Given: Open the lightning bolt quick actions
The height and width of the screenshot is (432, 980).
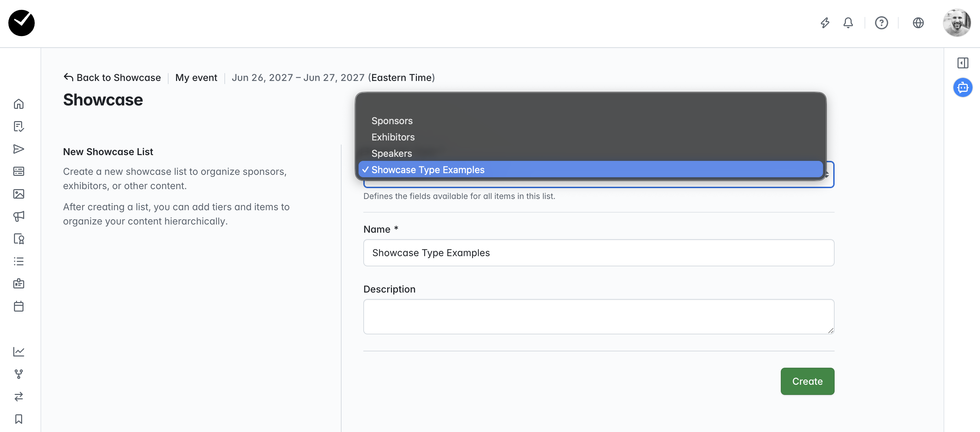Looking at the screenshot, I should (825, 23).
